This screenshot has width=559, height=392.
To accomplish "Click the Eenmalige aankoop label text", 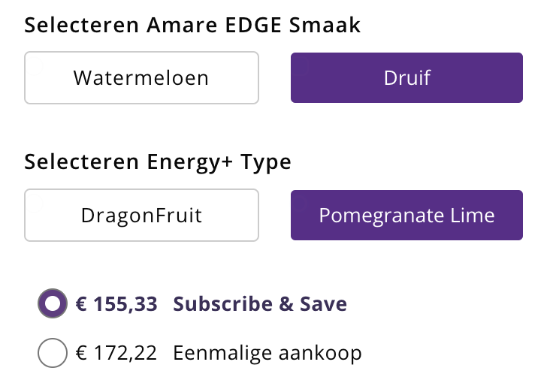I will click(x=267, y=353).
